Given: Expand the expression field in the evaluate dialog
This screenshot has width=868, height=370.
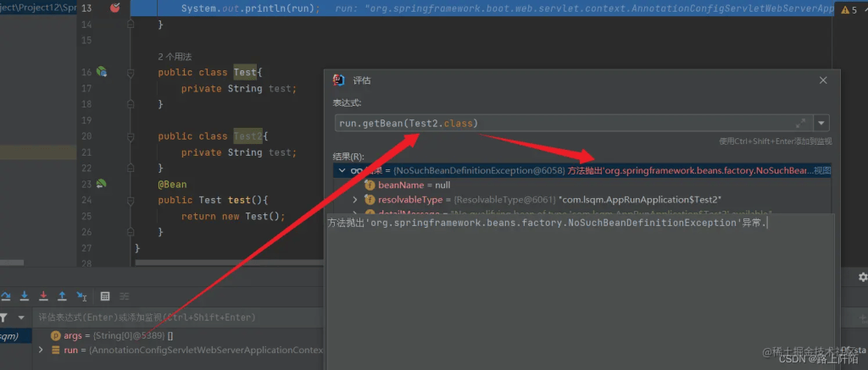Looking at the screenshot, I should coord(801,124).
